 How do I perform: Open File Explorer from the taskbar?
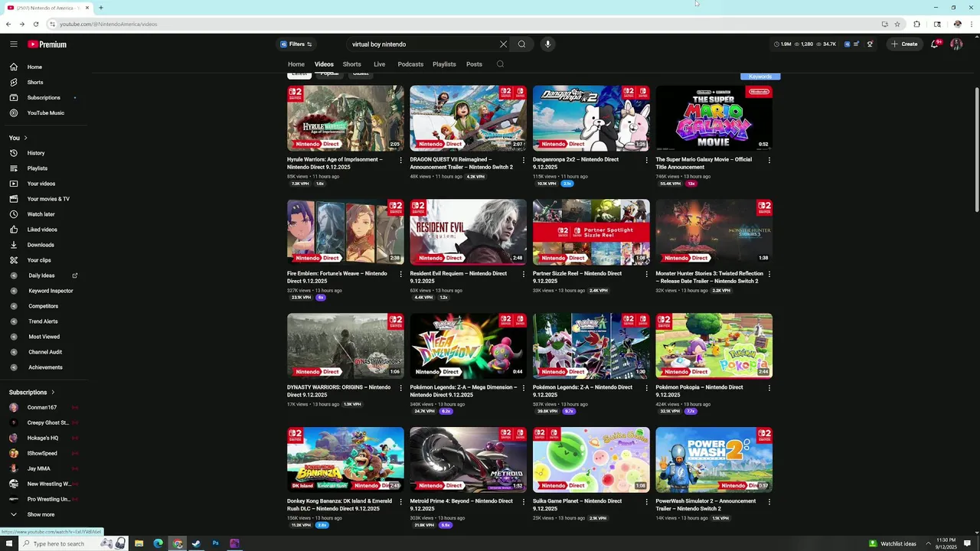pyautogui.click(x=139, y=543)
